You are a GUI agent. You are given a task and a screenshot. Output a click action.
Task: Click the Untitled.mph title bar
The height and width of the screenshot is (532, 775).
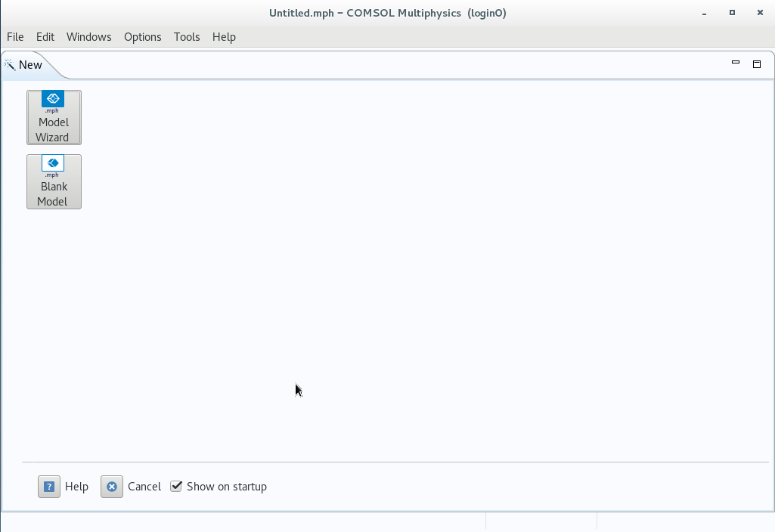point(387,12)
